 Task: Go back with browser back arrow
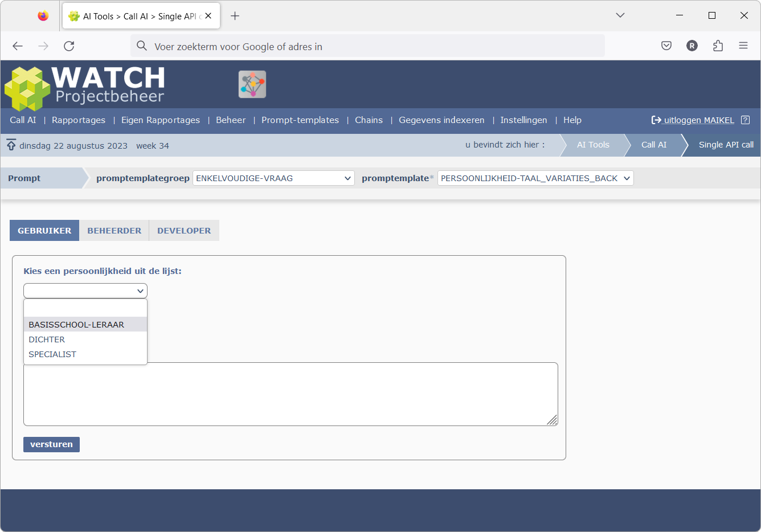pos(18,46)
